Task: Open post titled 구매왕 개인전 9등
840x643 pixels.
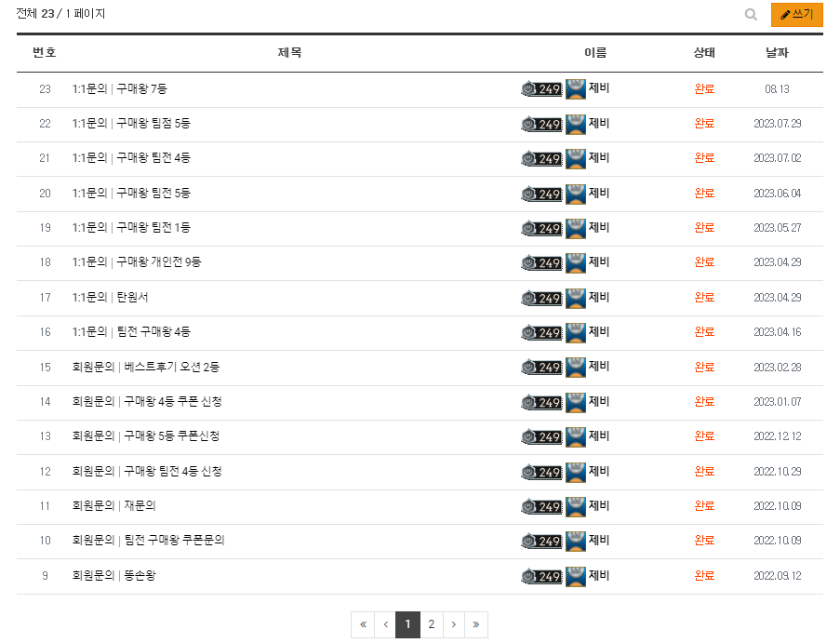Action: tap(158, 262)
